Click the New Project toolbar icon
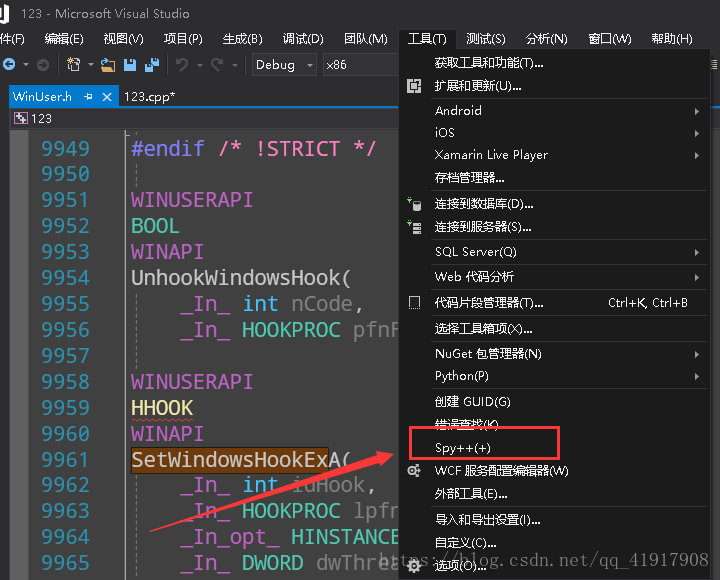This screenshot has width=720, height=580. point(73,65)
